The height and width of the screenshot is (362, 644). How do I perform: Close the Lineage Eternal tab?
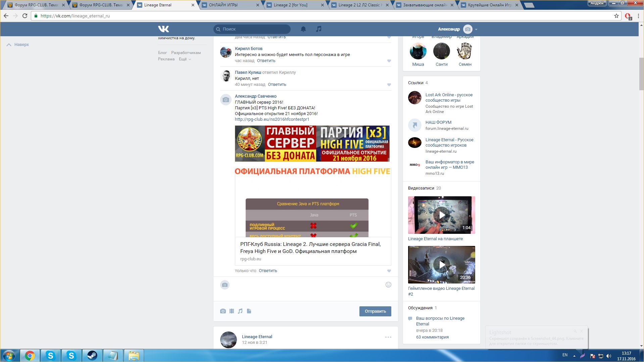193,5
